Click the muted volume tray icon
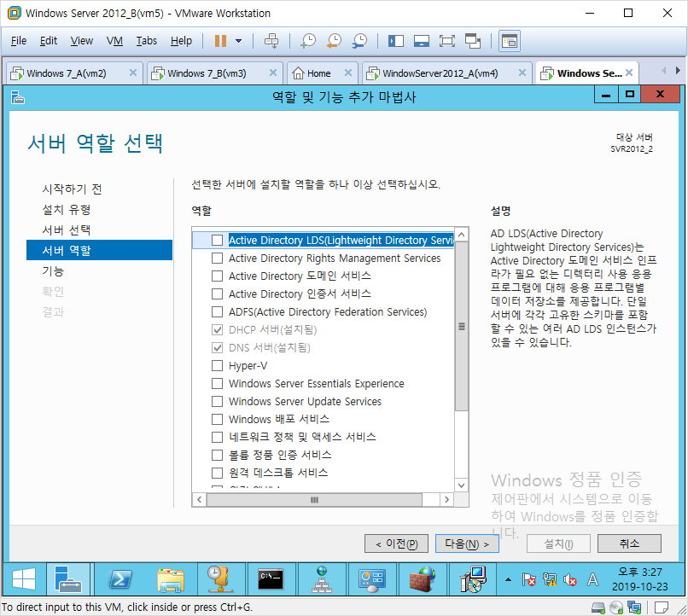The height and width of the screenshot is (616, 688). 570,579
